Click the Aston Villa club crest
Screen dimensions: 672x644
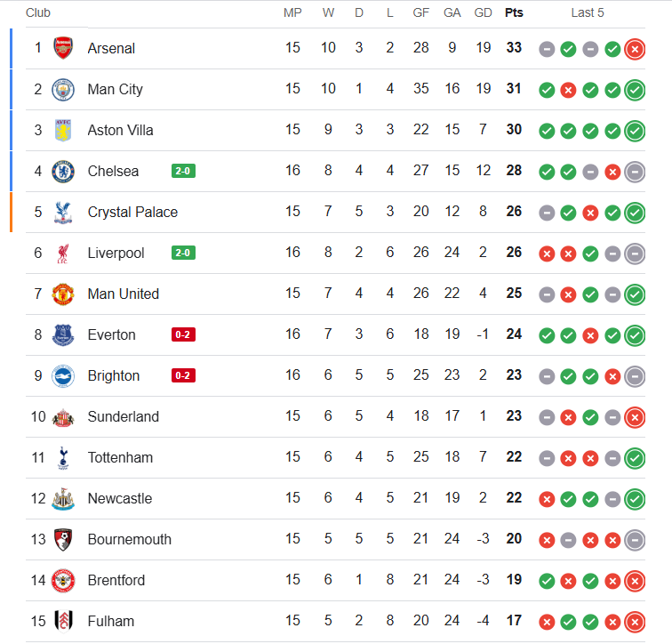tap(63, 131)
